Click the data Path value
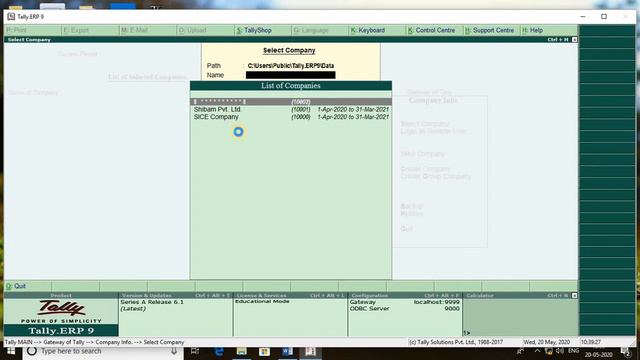Viewport: 640px width, 360px height. pyautogui.click(x=291, y=66)
